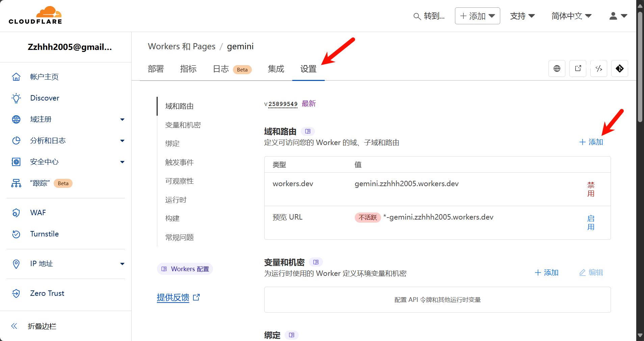Image resolution: width=644 pixels, height=341 pixels.
Task: Open docs icon next to 变量和机密 heading
Action: pos(316,262)
